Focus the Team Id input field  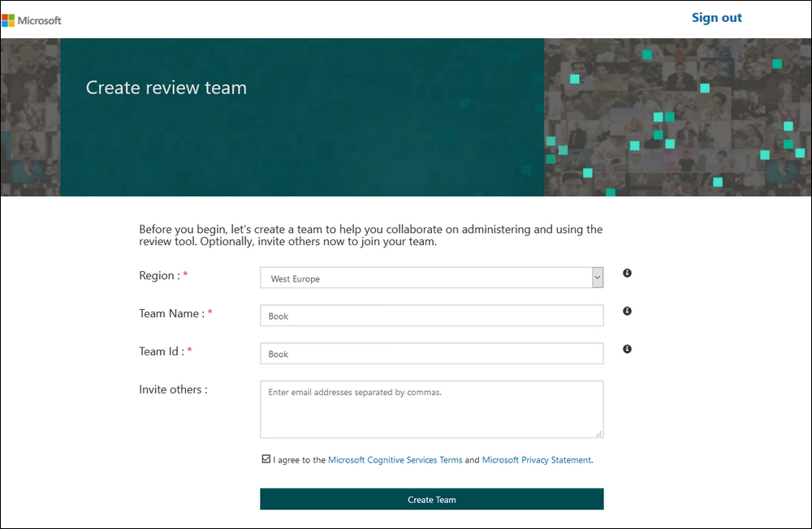click(431, 354)
